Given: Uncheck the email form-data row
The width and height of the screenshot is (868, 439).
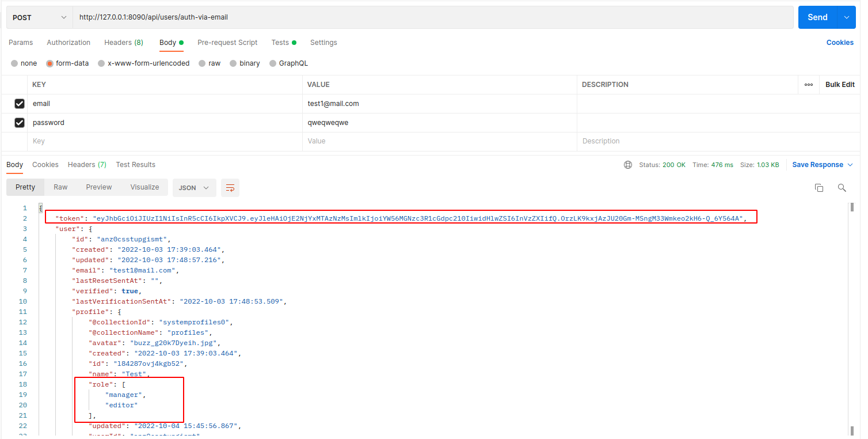Looking at the screenshot, I should coord(19,103).
